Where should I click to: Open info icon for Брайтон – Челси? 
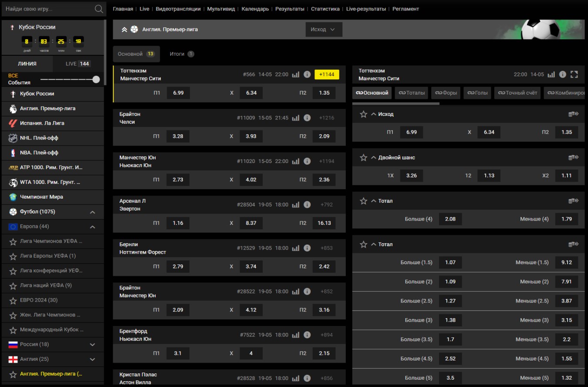307,118
